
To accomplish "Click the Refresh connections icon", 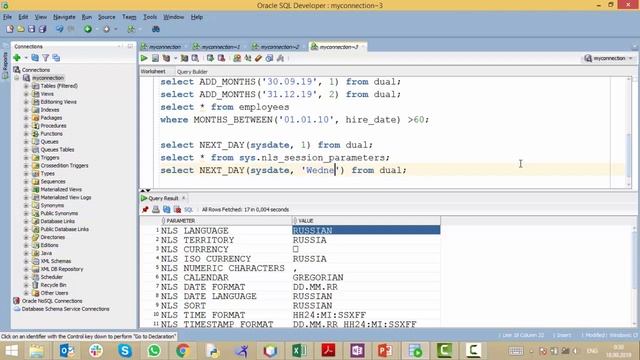I will click(35, 58).
